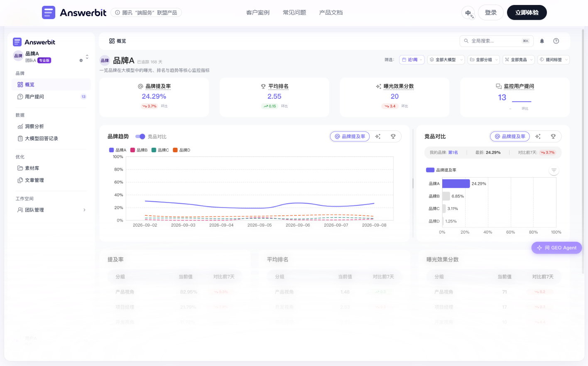Screen dimensions: 588x366
Task: Open the 全部分组 filter dropdown
Action: point(484,60)
